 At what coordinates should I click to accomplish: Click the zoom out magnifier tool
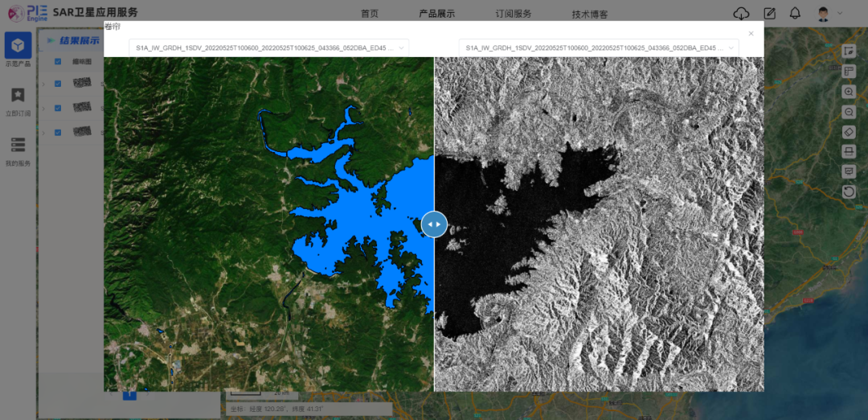849,112
